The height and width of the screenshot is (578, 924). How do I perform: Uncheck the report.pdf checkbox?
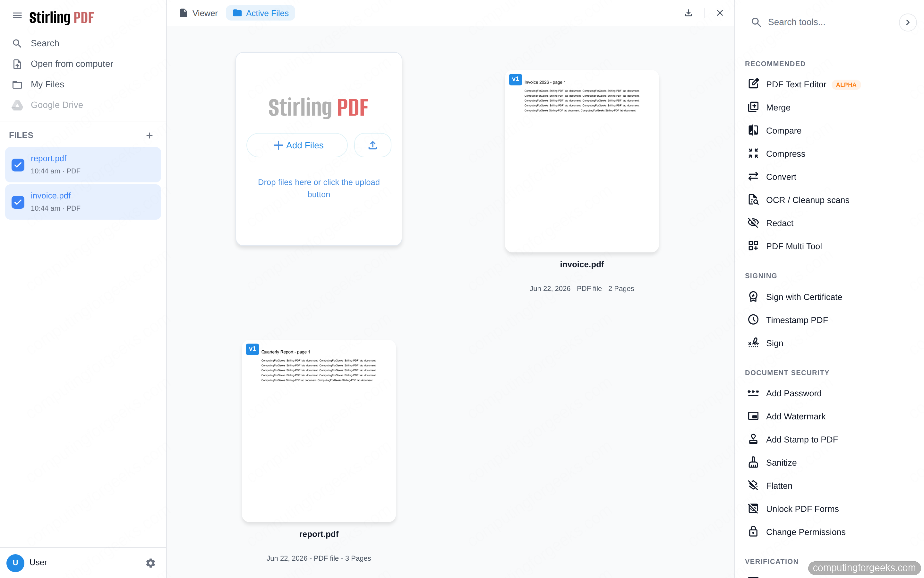(18, 165)
